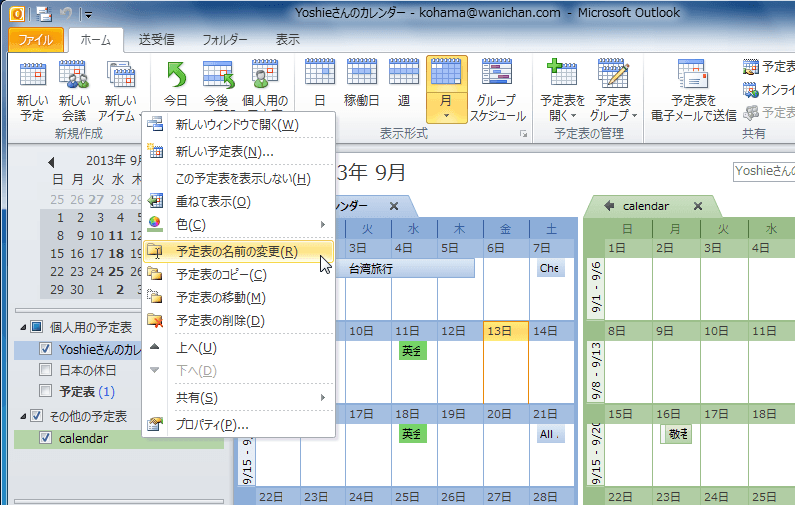
Task: Select この予定表を表示しない(H)
Action: (239, 178)
